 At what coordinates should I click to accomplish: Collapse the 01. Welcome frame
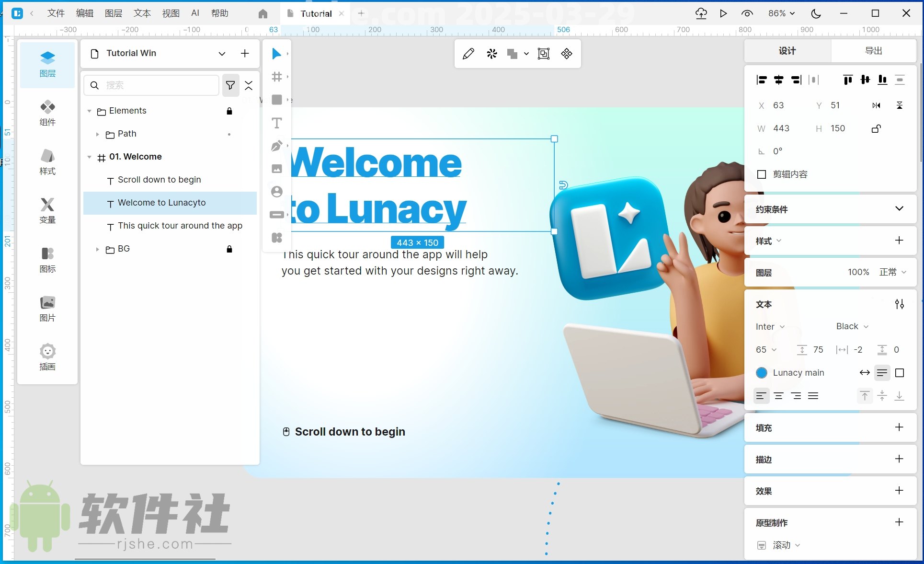(89, 157)
